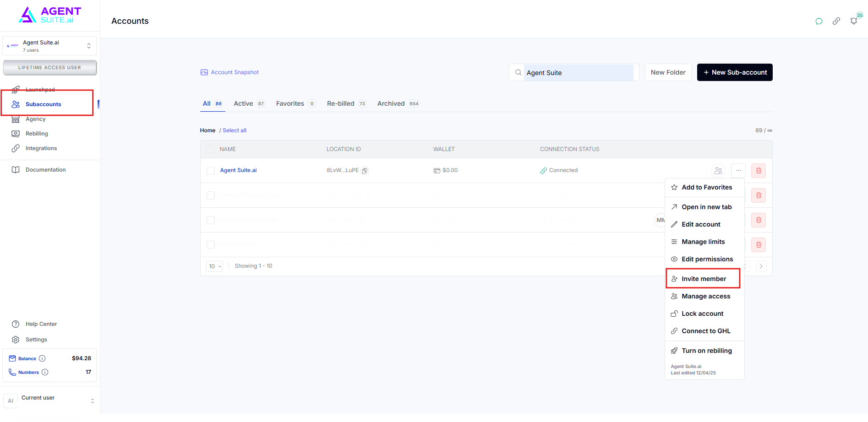Click the CONNECTION STATUS column header
Viewport: 868px width, 422px height.
[569, 149]
